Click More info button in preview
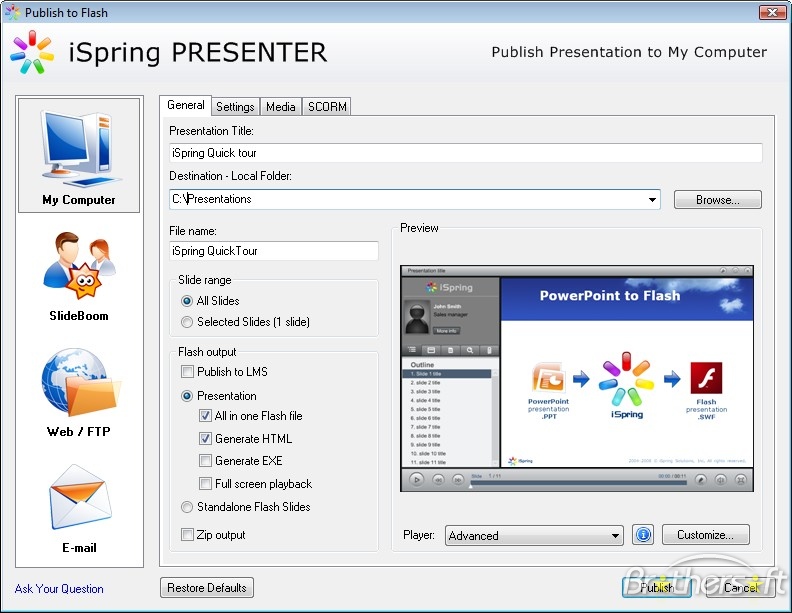 pyautogui.click(x=447, y=331)
